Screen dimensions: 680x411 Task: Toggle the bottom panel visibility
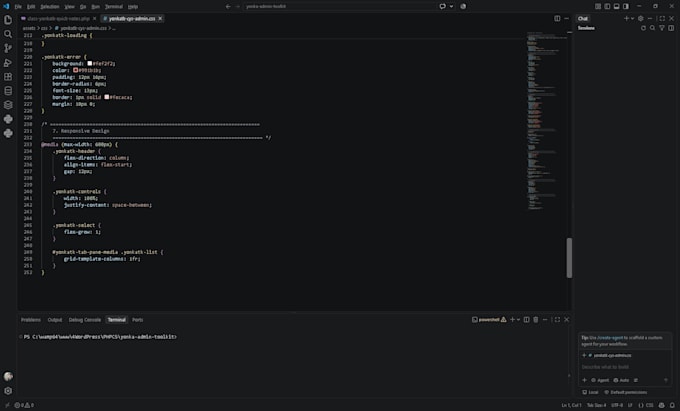tap(616, 7)
